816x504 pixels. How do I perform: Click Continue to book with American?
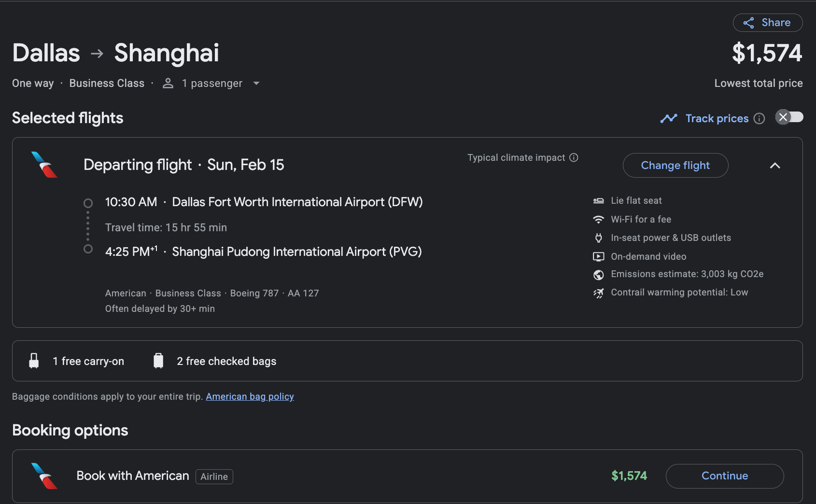pyautogui.click(x=724, y=476)
